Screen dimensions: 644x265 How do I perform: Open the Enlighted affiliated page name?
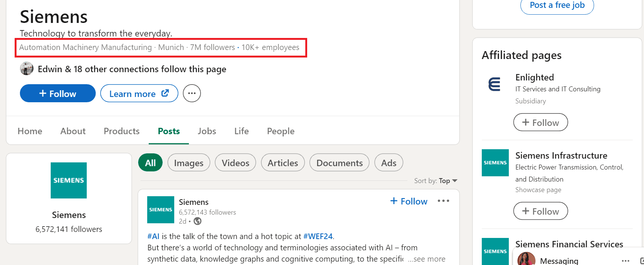point(534,77)
